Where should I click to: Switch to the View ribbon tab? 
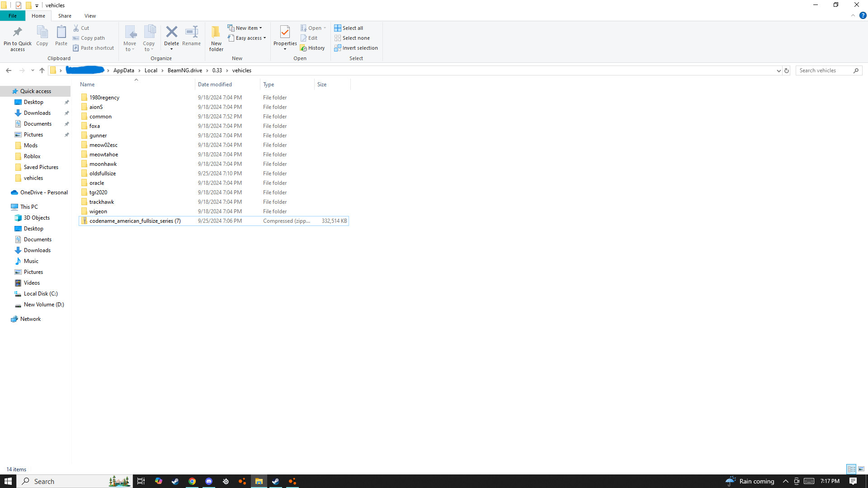point(90,16)
